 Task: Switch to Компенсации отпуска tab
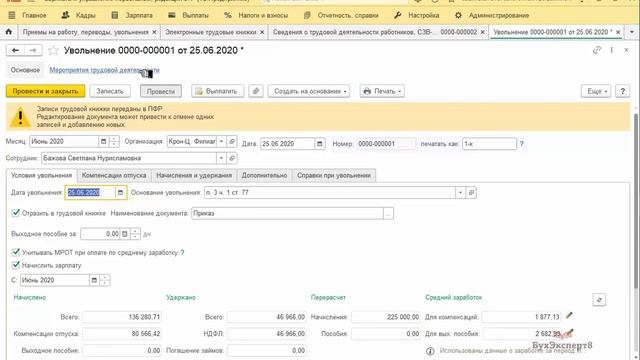(x=114, y=176)
